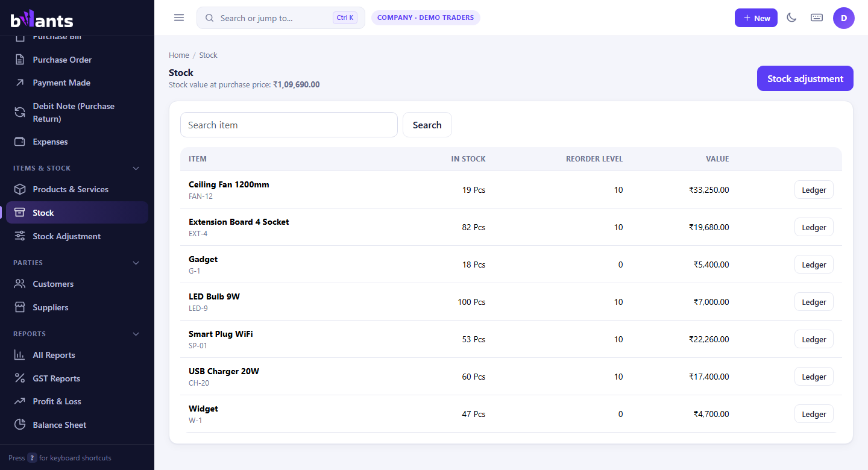Screen dimensions: 868x470
Task: Collapse the Reports section chevron
Action: click(136, 334)
